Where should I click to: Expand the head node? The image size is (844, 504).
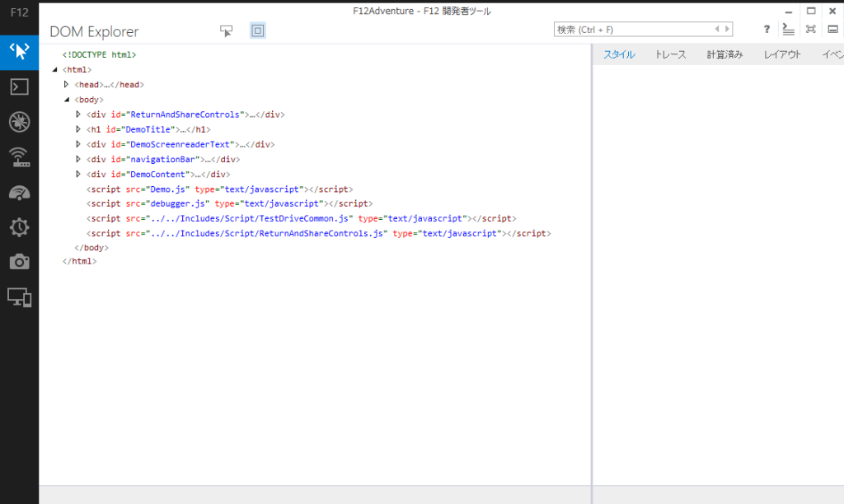pyautogui.click(x=66, y=85)
